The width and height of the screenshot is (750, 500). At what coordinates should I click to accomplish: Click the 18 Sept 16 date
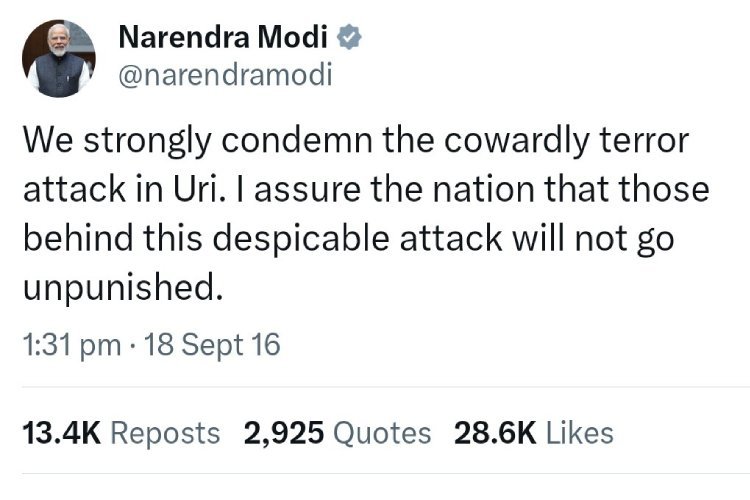point(212,346)
